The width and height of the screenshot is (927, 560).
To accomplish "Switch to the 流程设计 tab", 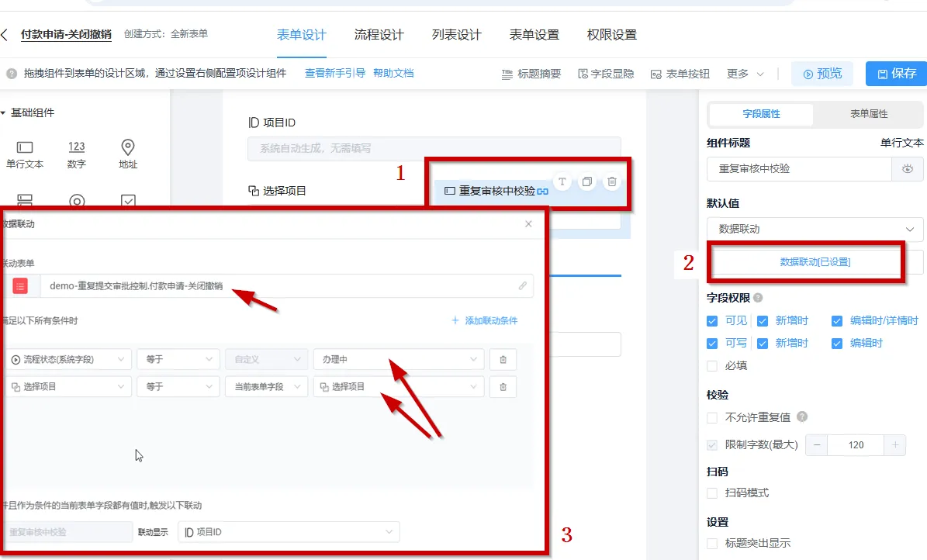I will 379,35.
